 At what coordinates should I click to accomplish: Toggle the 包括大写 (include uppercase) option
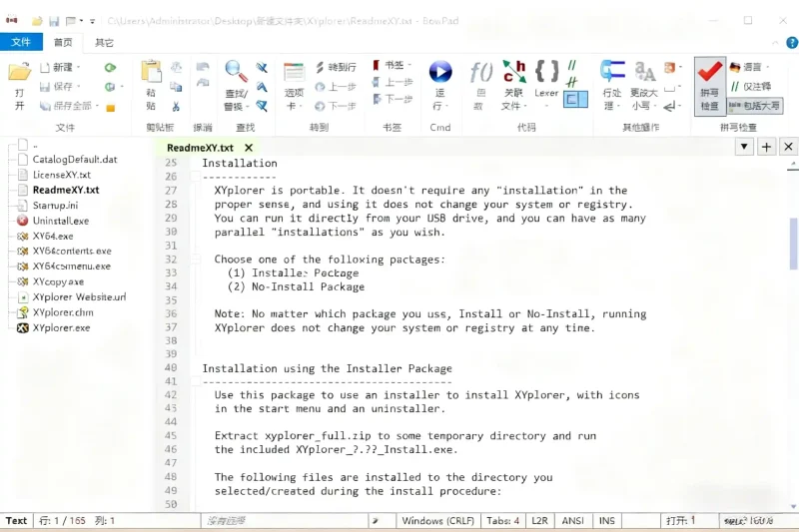pos(755,105)
